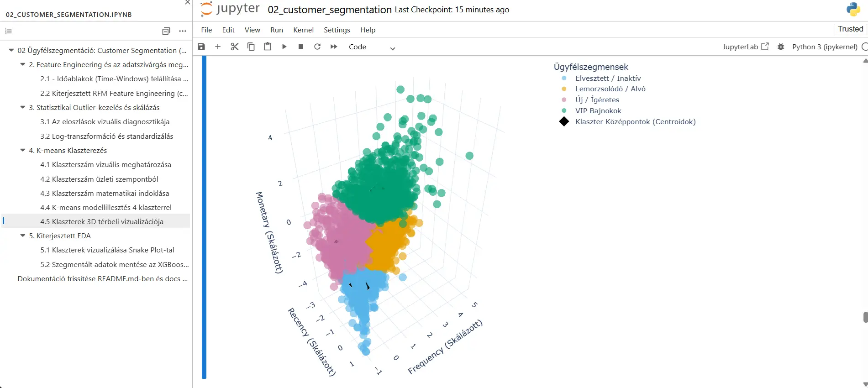The image size is (868, 388).
Task: Copy the selected cell
Action: pos(251,47)
